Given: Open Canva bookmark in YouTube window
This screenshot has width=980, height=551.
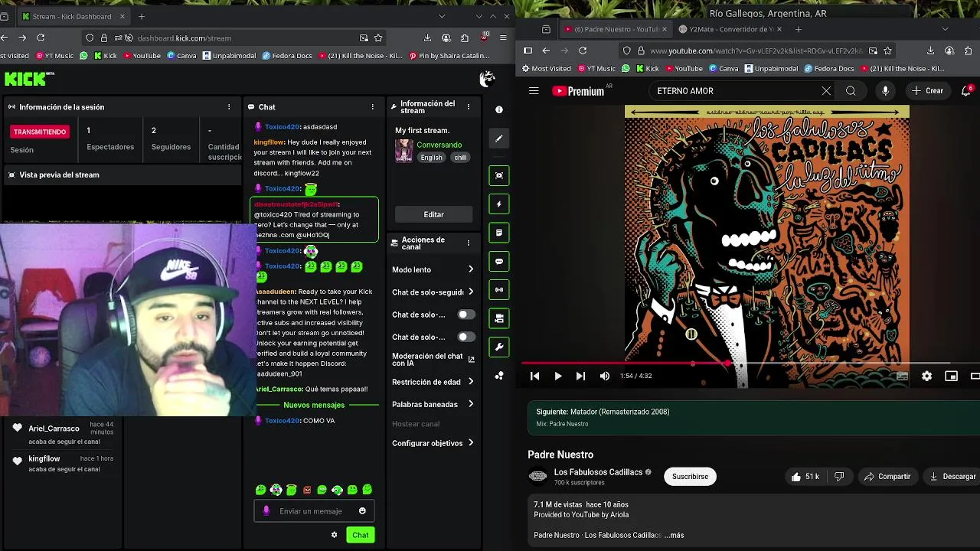Looking at the screenshot, I should pos(723,69).
